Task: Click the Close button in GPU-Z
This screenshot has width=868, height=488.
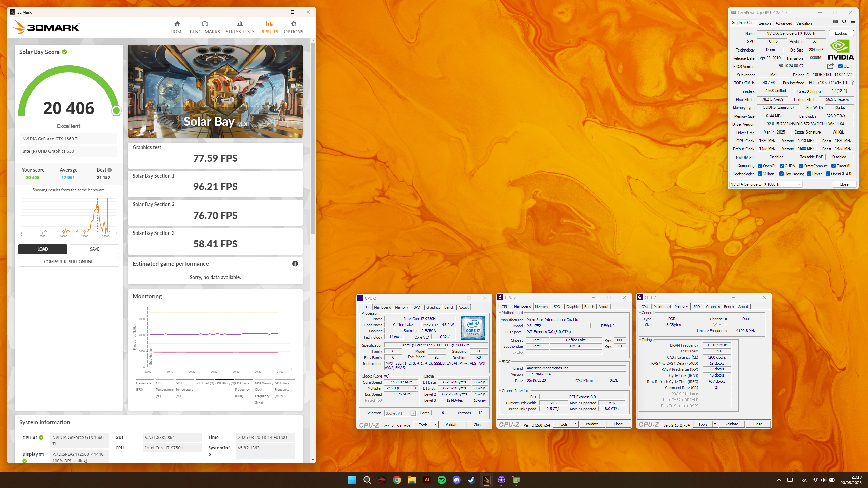Action: (844, 184)
